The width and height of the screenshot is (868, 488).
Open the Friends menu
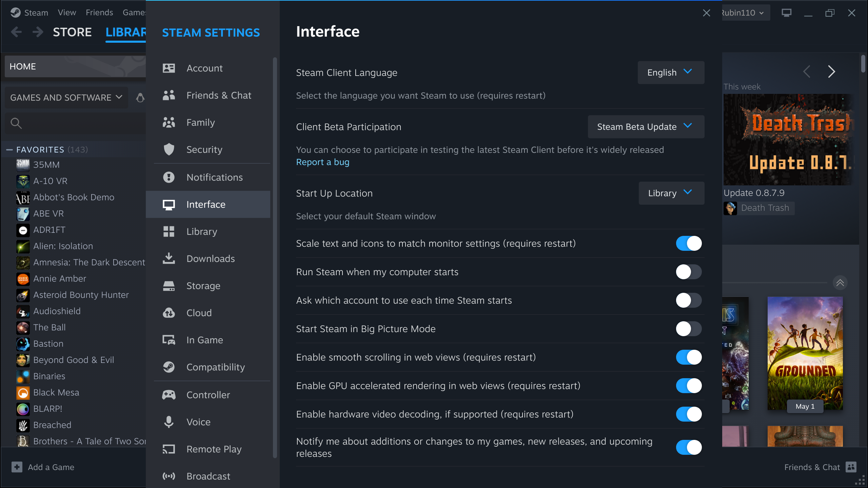(x=99, y=13)
